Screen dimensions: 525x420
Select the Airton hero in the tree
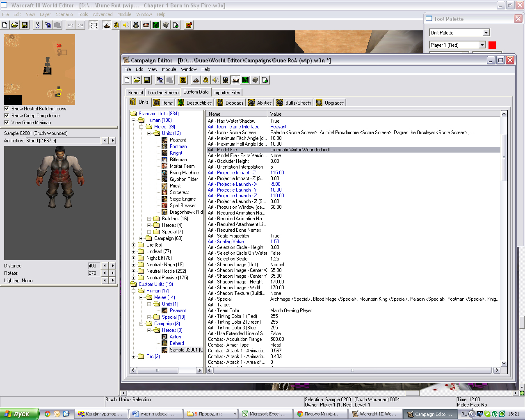coord(175,337)
